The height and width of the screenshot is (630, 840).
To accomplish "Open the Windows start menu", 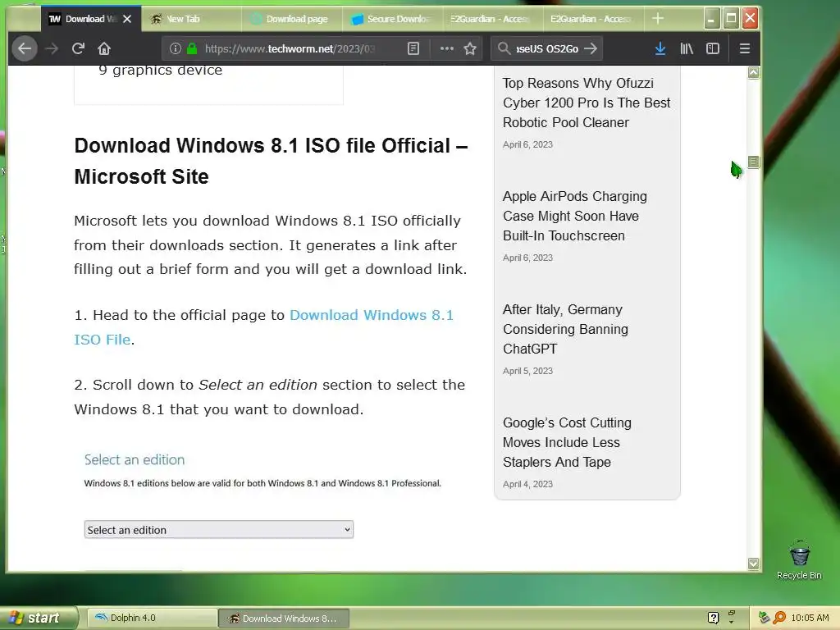I will (39, 618).
